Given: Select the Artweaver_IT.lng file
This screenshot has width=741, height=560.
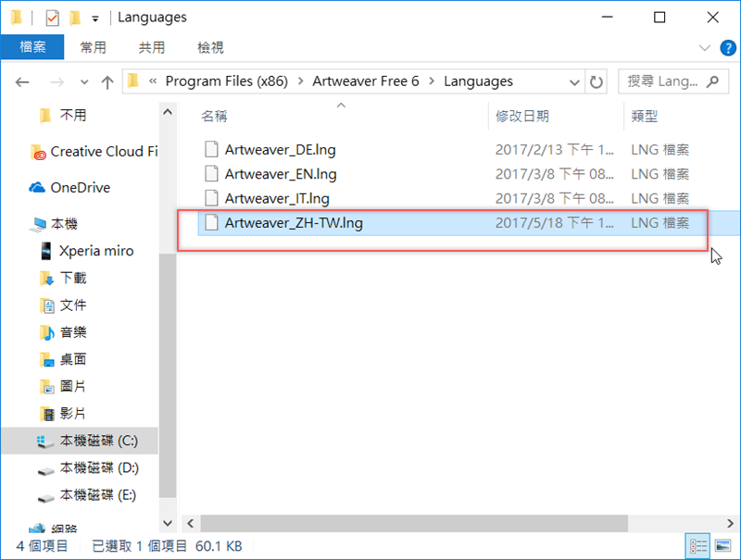Looking at the screenshot, I should click(277, 199).
